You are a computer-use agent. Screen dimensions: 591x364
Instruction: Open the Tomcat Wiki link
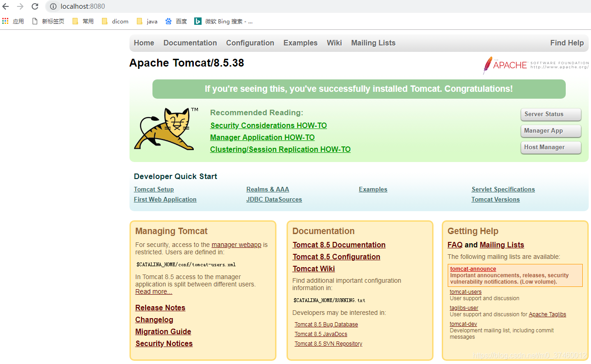pyautogui.click(x=314, y=269)
